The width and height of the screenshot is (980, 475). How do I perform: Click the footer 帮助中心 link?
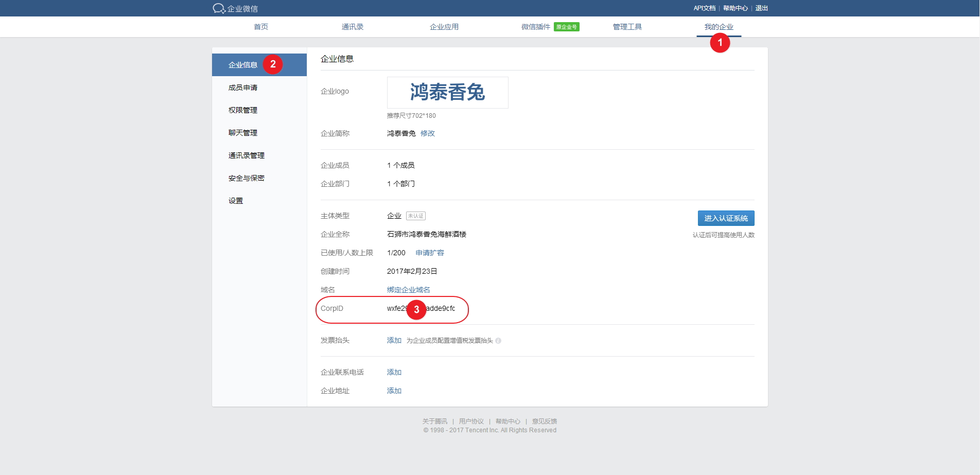tap(508, 421)
